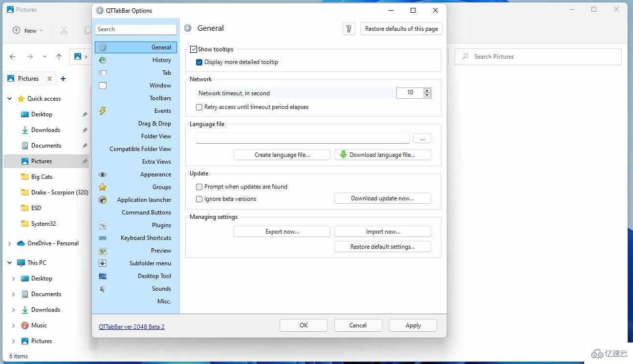
Task: Expand Pictures under This PC
Action: coord(13,341)
